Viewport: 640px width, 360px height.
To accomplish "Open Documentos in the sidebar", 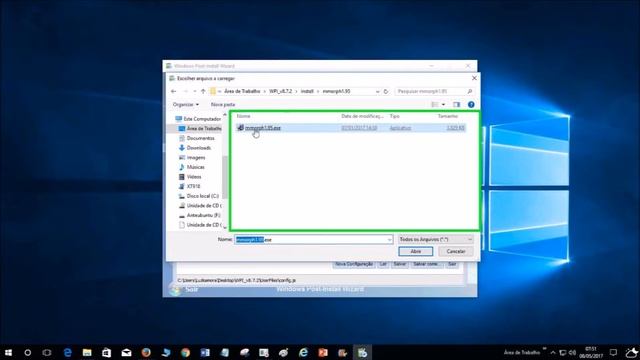I will [196, 138].
